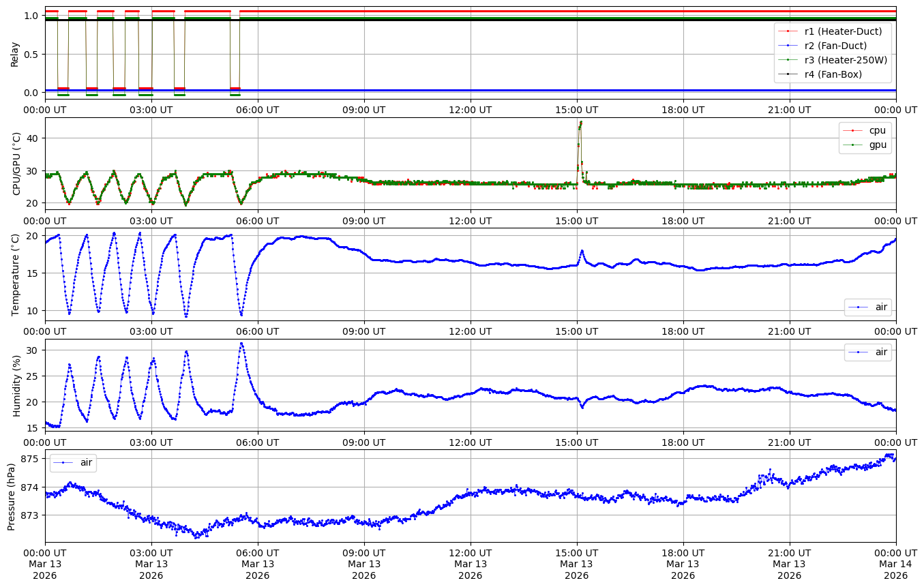Click the CPU temperature spike peak above 40°C
This screenshot has height=587, width=924.
(580, 123)
